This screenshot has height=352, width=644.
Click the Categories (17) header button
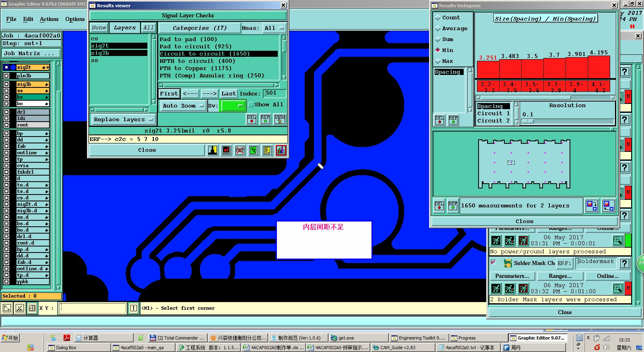pyautogui.click(x=200, y=28)
